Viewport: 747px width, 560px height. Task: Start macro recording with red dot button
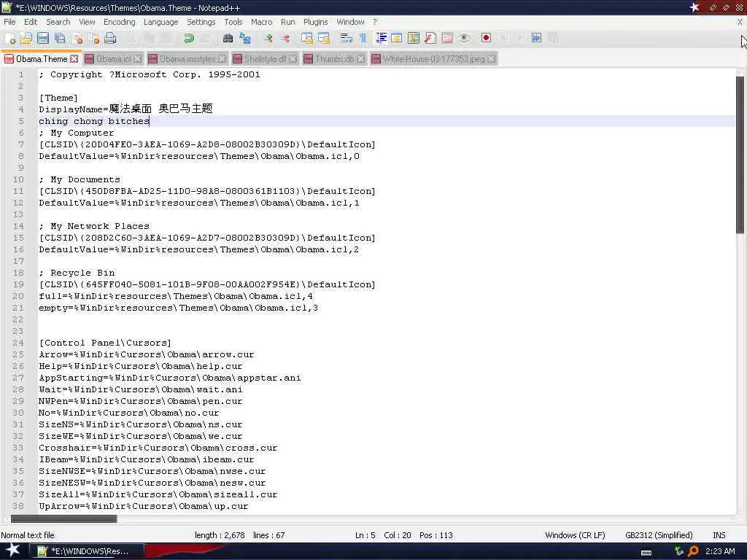(486, 39)
